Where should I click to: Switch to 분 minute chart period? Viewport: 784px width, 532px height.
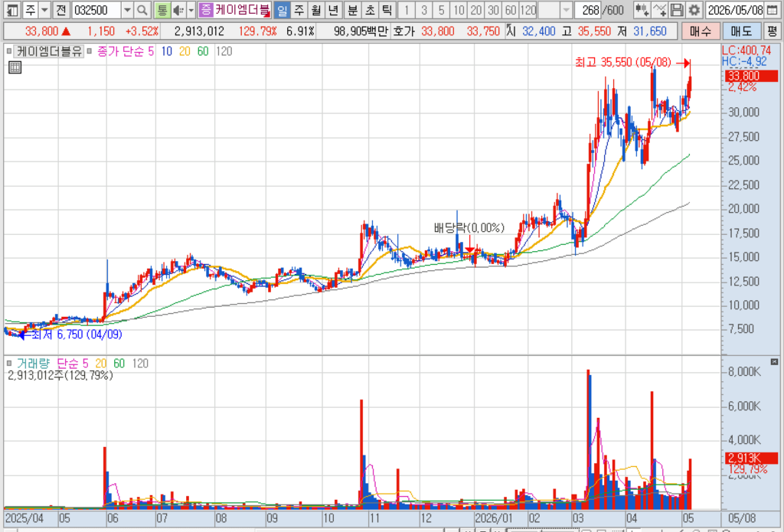pyautogui.click(x=352, y=9)
